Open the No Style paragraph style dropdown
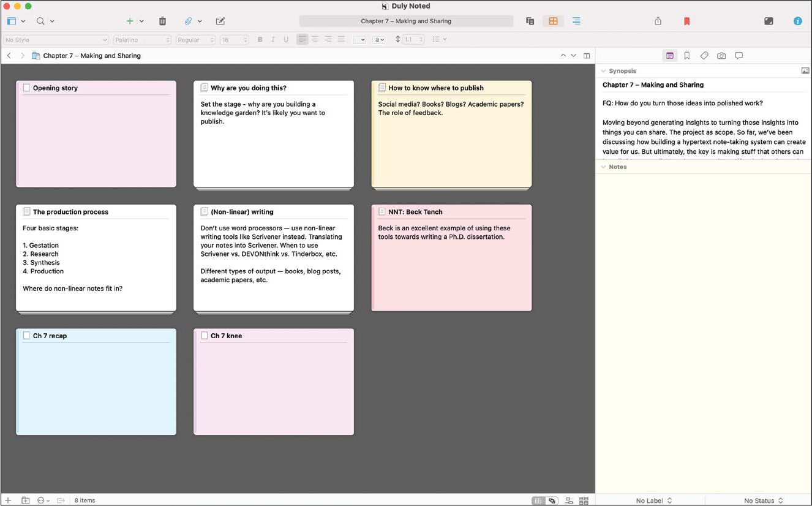This screenshot has width=812, height=506. coord(55,39)
